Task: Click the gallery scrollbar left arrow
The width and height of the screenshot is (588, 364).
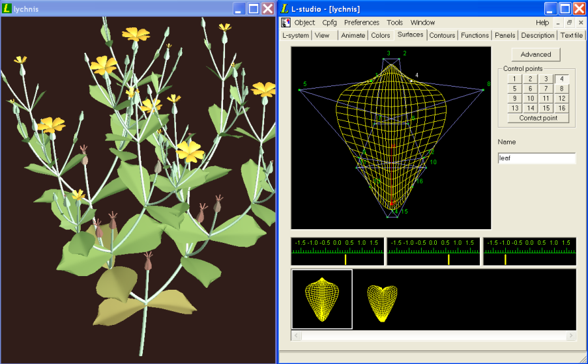Action: [x=296, y=335]
